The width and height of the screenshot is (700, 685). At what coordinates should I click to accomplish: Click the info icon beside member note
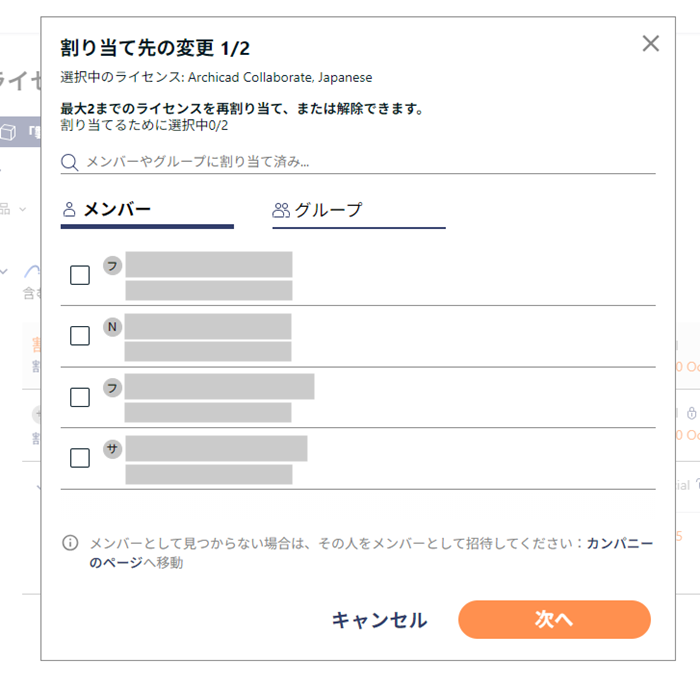pyautogui.click(x=70, y=543)
